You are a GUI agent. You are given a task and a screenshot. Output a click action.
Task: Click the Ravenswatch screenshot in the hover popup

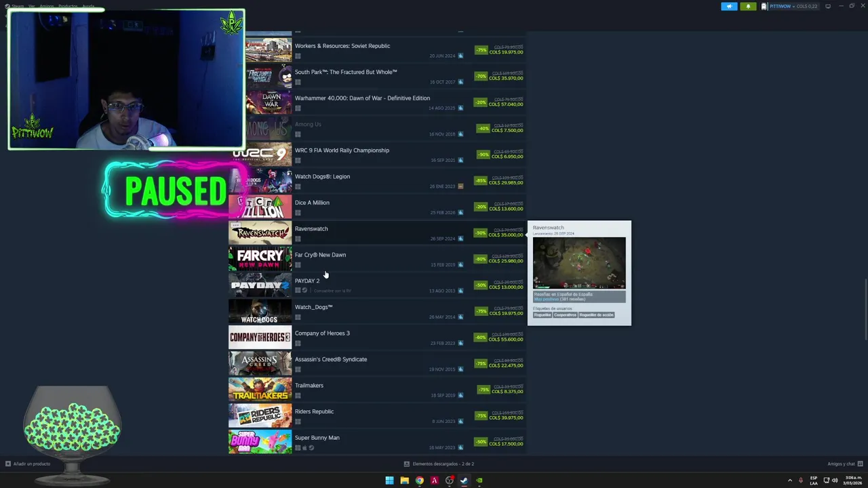[x=579, y=263]
